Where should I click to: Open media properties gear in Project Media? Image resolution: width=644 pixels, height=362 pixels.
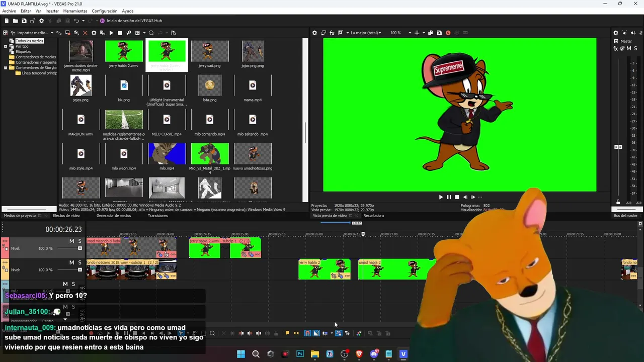coord(94,33)
